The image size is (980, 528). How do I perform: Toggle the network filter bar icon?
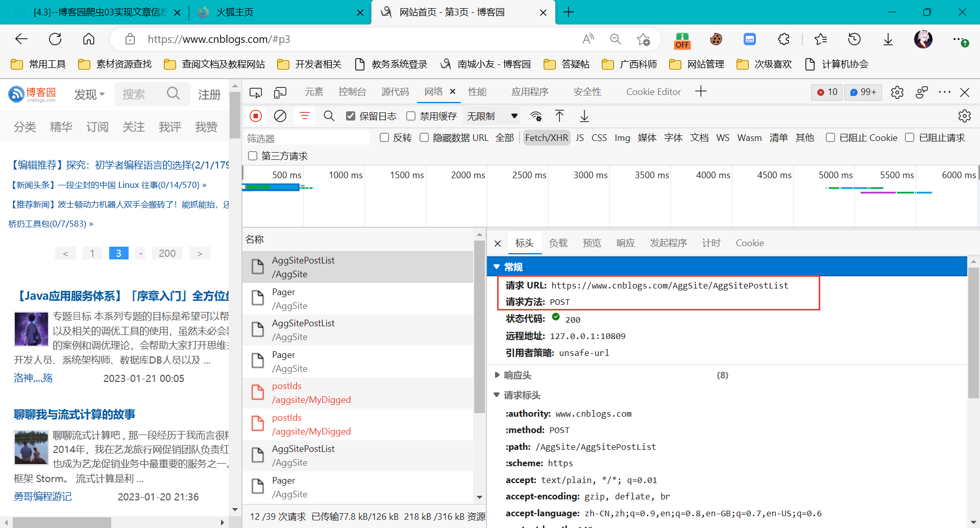305,116
